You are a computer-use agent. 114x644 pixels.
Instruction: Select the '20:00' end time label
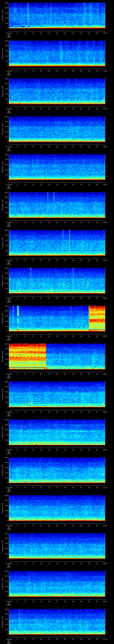pos(105,223)
